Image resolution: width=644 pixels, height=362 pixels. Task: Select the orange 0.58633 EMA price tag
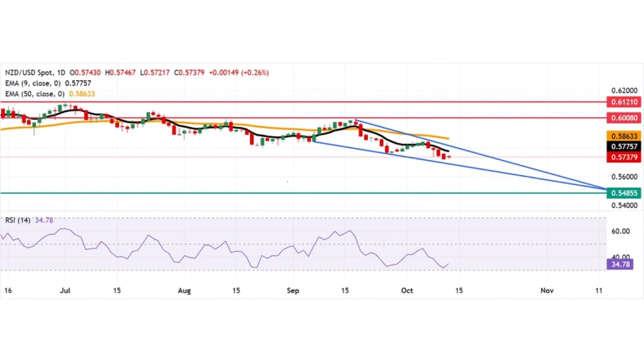623,134
